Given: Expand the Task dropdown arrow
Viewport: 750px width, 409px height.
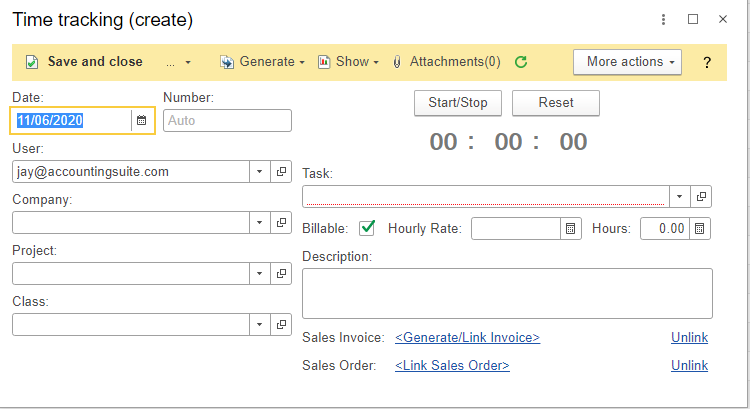Looking at the screenshot, I should (680, 197).
